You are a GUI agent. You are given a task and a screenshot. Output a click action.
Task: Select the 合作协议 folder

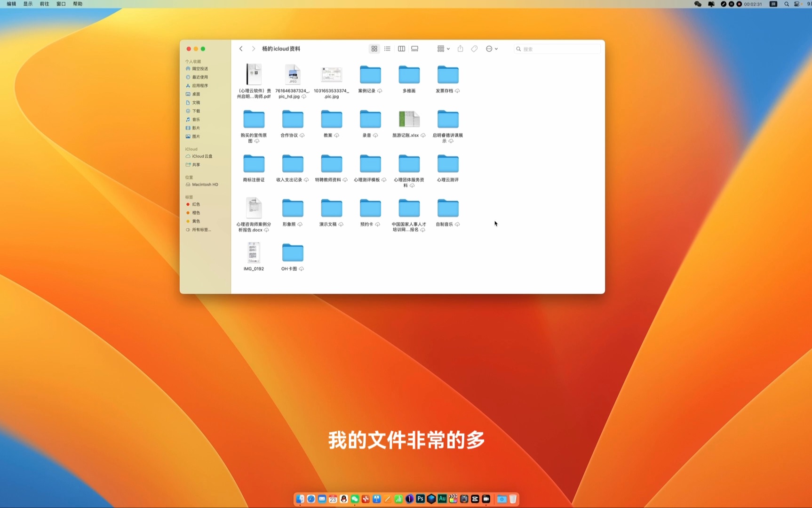[293, 120]
